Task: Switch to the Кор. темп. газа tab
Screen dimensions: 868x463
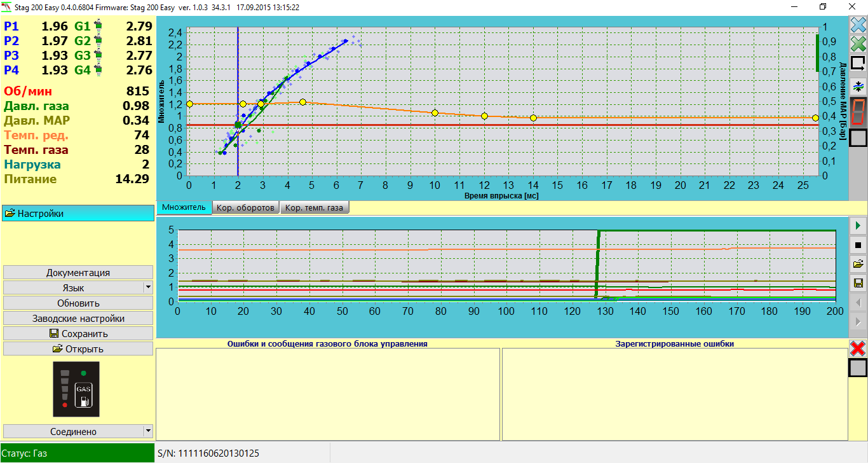Action: 315,208
